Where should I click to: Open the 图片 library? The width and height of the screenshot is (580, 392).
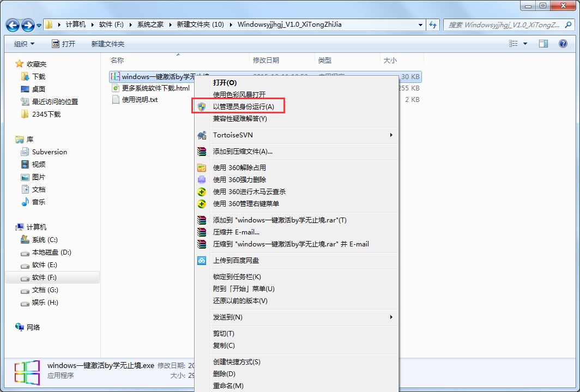[x=33, y=177]
